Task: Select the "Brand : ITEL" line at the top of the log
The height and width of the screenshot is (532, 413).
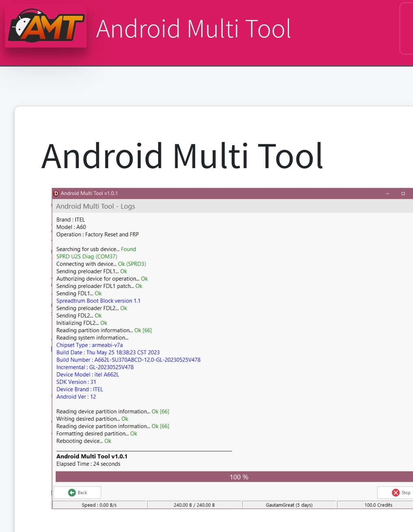Action: [71, 220]
